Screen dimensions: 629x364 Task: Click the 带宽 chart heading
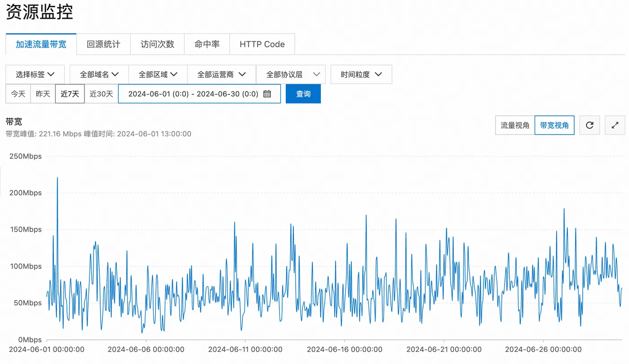[x=14, y=122]
